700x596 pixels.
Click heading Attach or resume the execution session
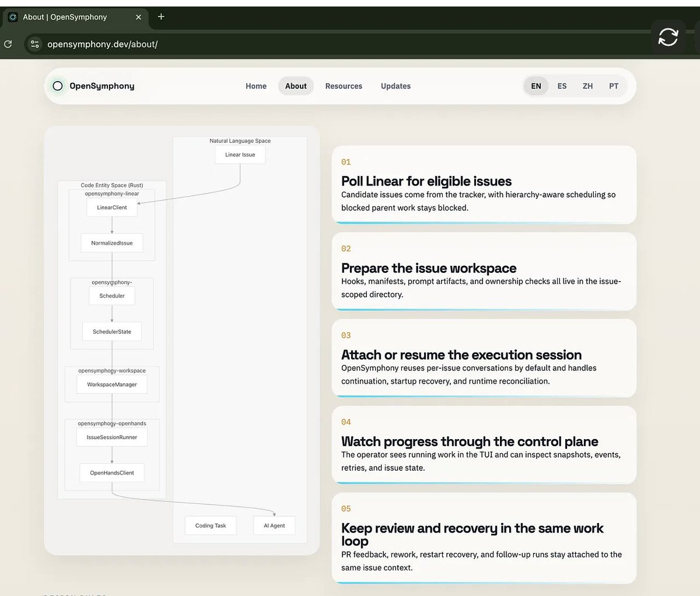click(x=461, y=355)
